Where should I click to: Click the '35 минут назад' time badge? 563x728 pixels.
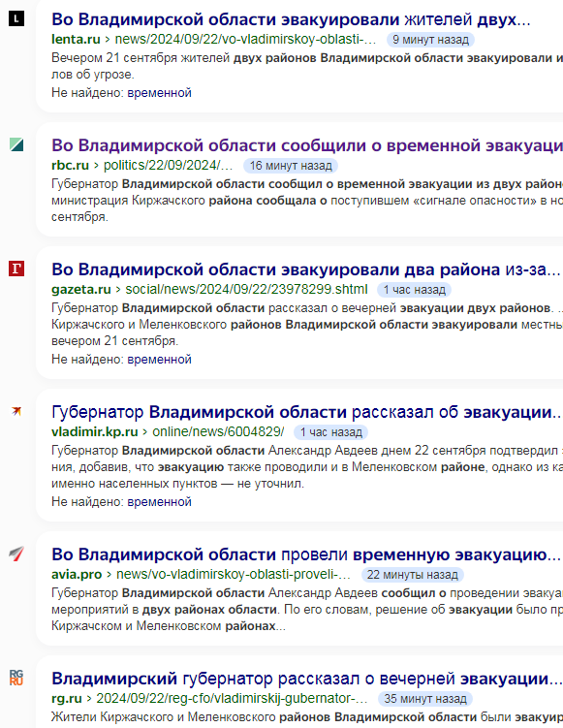click(425, 699)
